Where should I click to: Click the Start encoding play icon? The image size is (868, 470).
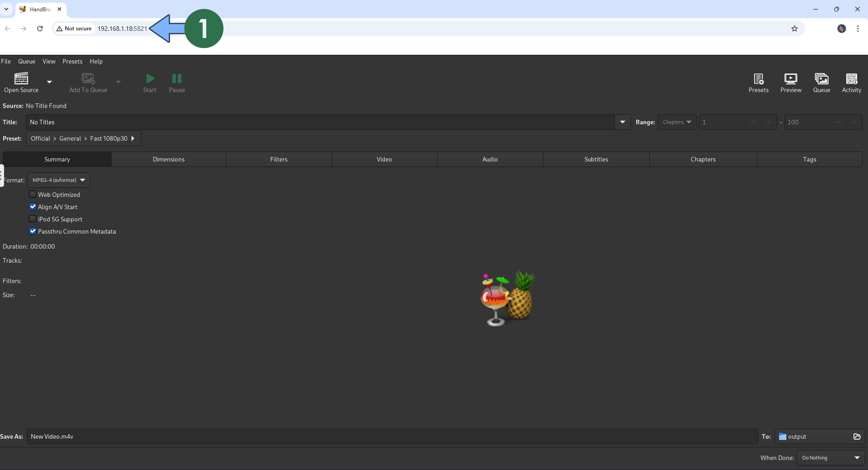tap(150, 79)
